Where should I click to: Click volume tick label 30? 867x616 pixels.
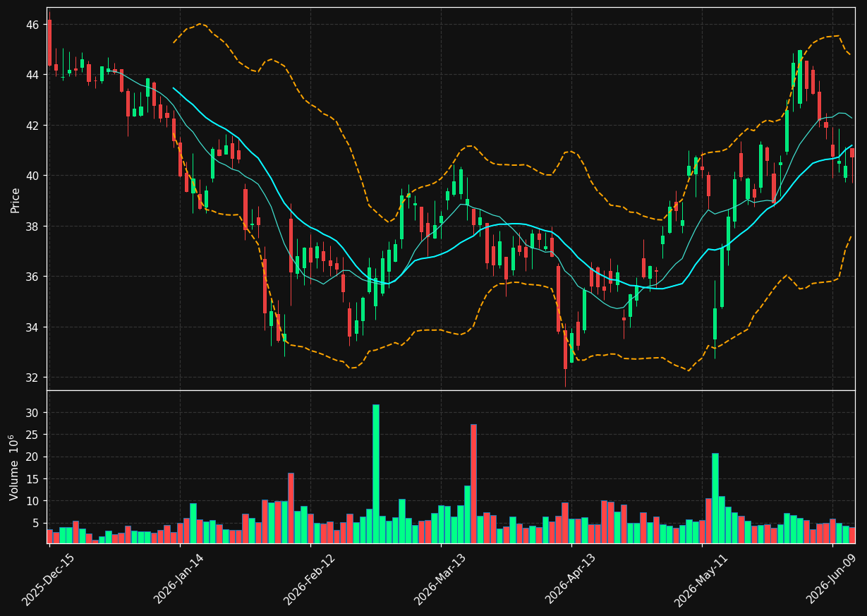[32, 413]
